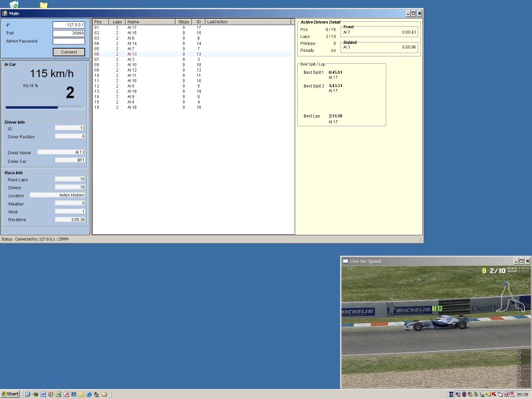
Task: Select the row for driver AI 12
Action: pyautogui.click(x=192, y=70)
